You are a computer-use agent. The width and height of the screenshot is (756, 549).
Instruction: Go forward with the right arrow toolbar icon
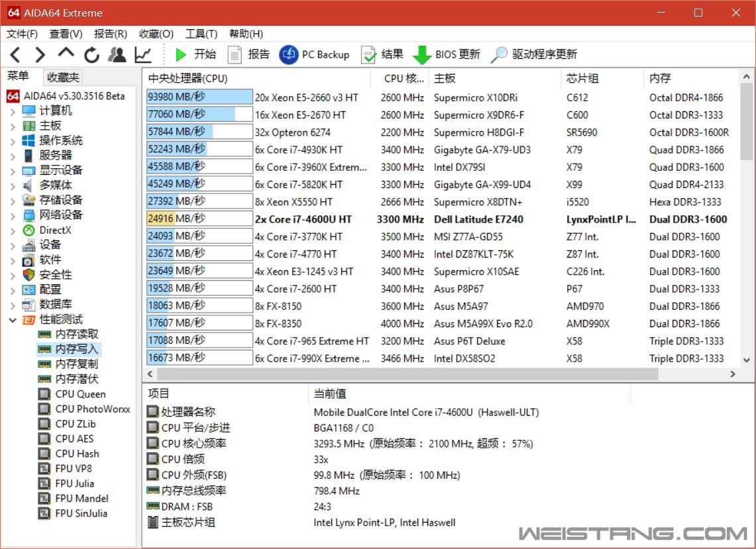40,54
